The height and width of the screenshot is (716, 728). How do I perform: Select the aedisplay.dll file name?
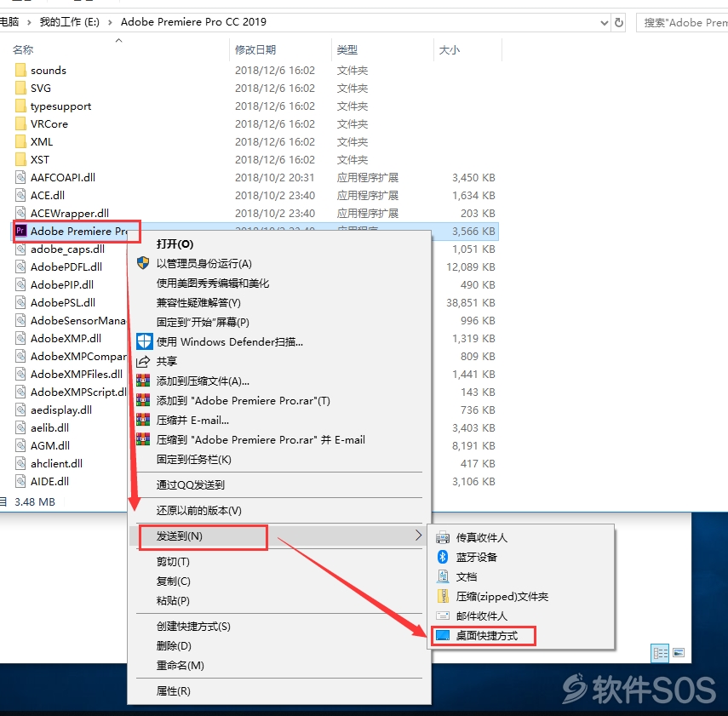61,410
